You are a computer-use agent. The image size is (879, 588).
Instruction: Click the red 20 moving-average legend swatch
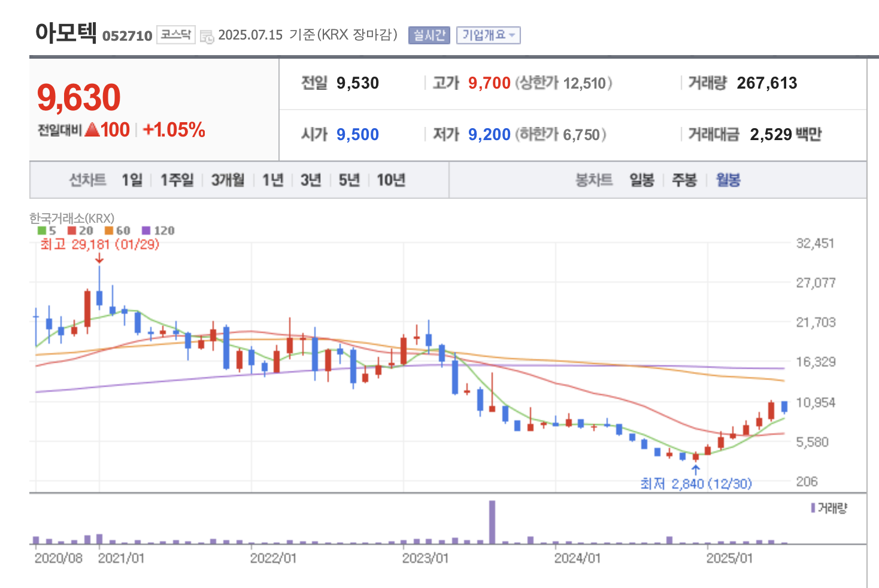click(72, 231)
